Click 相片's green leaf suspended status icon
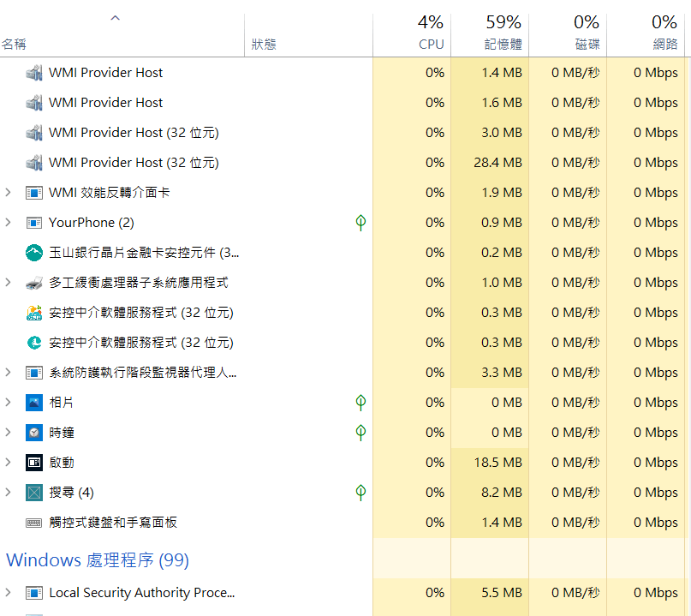Screen dimensions: 691x616 point(360,403)
